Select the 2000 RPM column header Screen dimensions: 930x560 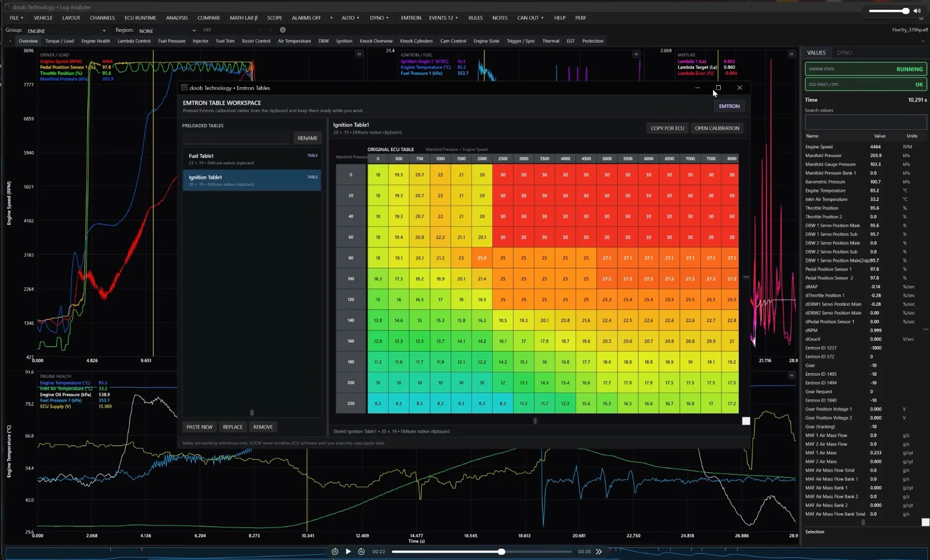click(x=482, y=159)
